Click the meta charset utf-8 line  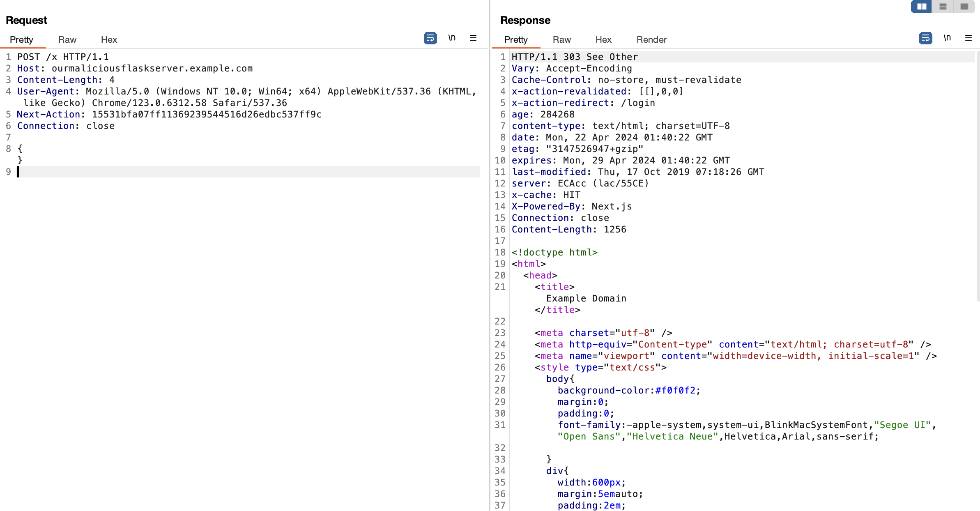[603, 333]
